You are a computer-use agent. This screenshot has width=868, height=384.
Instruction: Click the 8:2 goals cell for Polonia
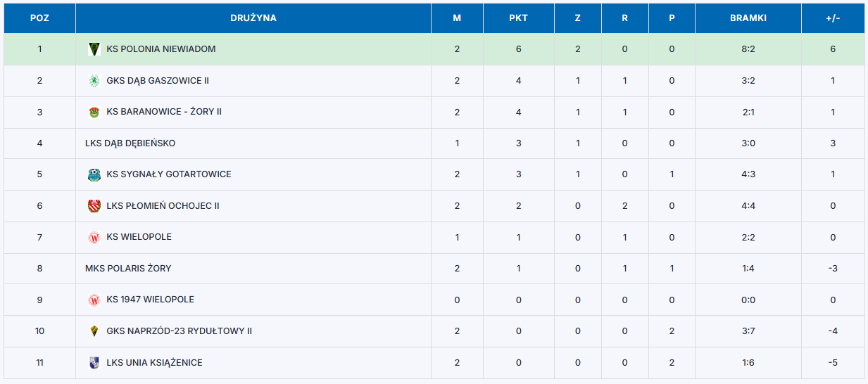click(x=748, y=49)
